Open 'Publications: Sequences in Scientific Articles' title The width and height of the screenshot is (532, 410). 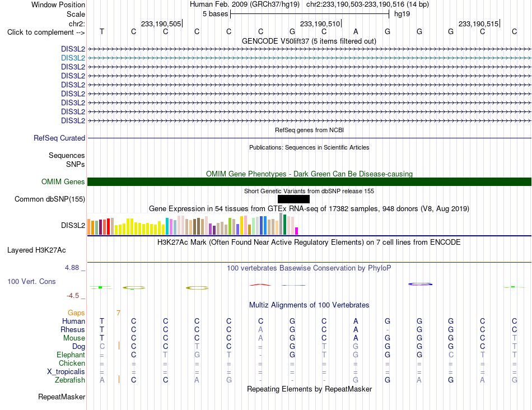(309, 147)
